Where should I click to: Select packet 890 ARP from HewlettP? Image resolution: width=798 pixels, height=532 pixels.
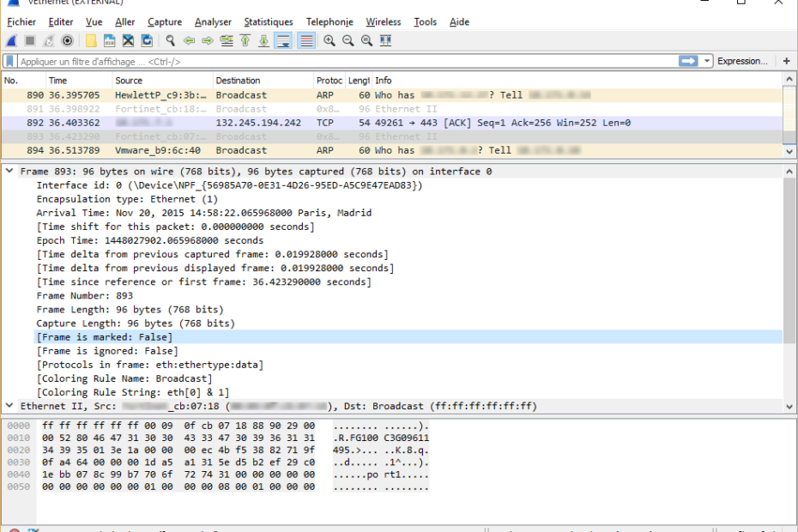coord(392,95)
